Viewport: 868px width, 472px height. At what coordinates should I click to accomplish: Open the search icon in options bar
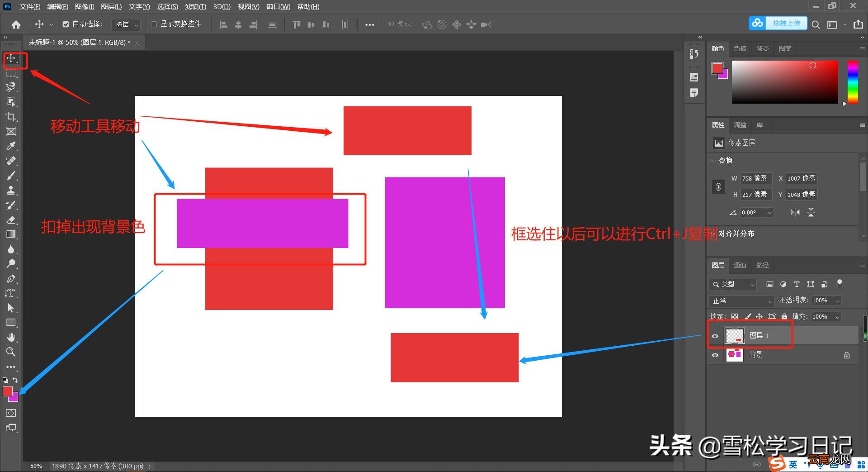tap(816, 24)
